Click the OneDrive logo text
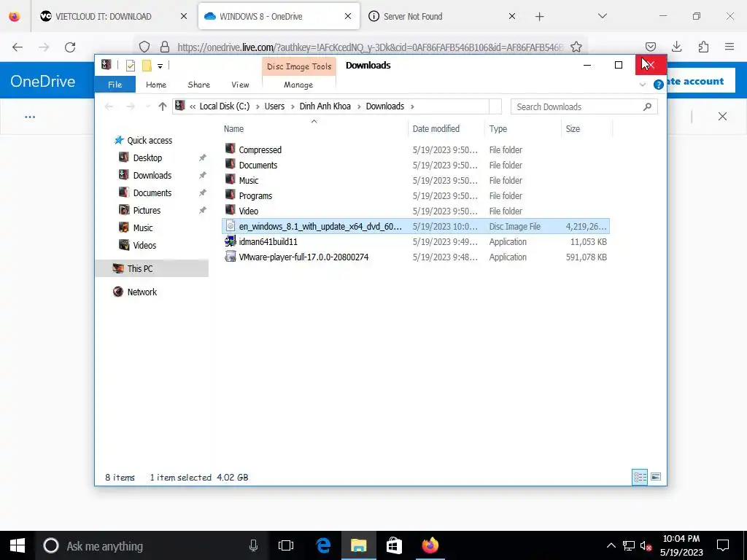The height and width of the screenshot is (560, 747). [43, 81]
